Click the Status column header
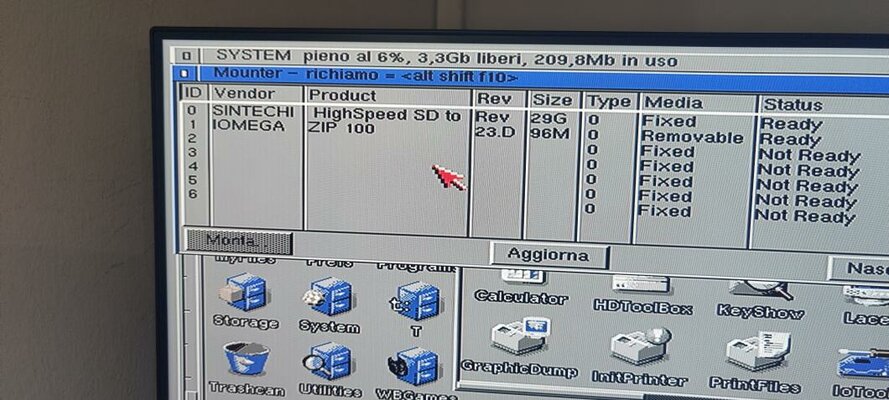 point(792,104)
